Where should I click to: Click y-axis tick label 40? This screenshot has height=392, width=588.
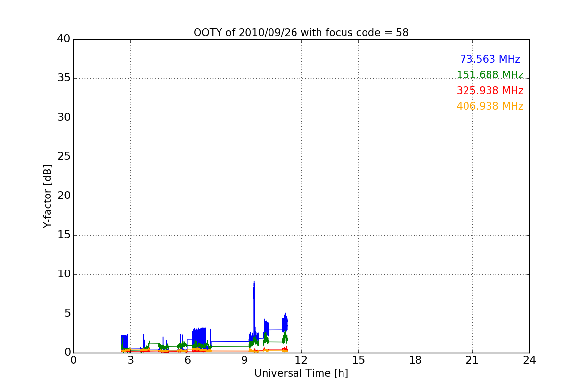[x=64, y=39]
